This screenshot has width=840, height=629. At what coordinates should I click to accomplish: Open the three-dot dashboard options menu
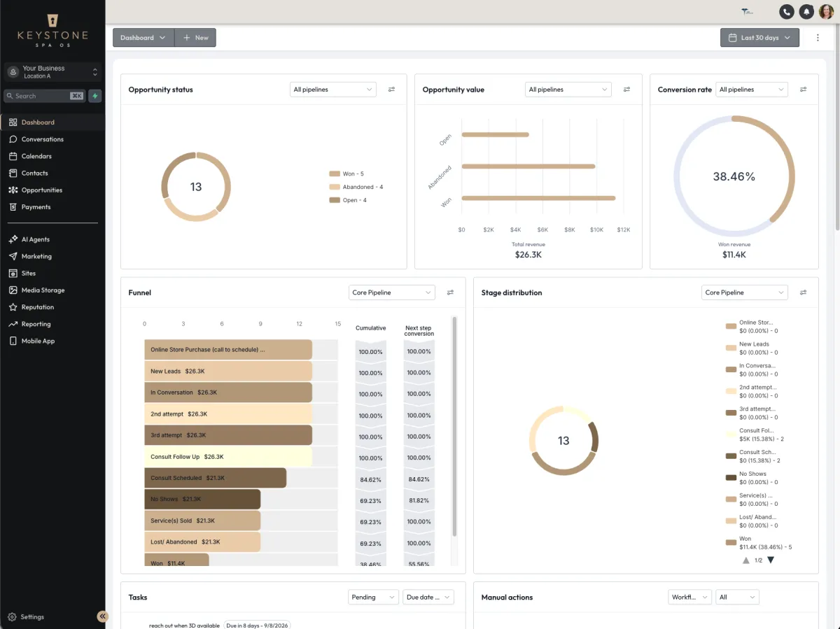pyautogui.click(x=818, y=38)
